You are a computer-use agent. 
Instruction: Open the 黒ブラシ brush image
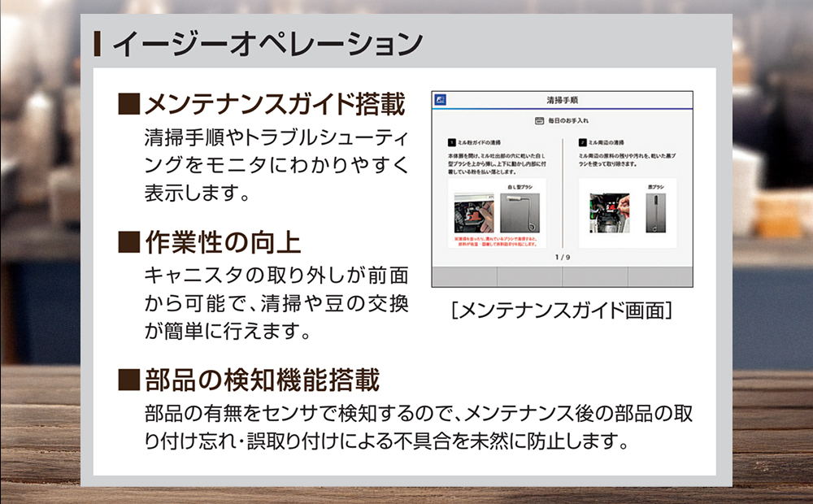pyautogui.click(x=655, y=214)
